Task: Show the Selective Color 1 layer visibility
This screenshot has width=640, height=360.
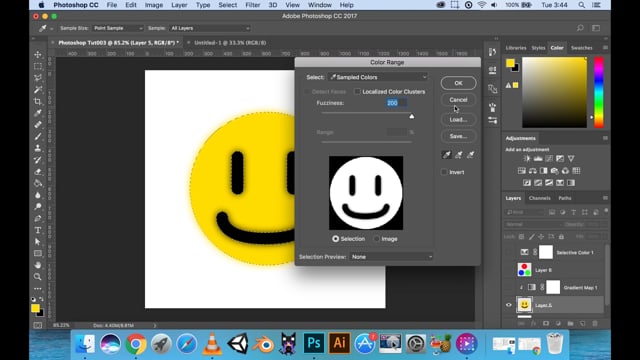Action: tap(509, 252)
